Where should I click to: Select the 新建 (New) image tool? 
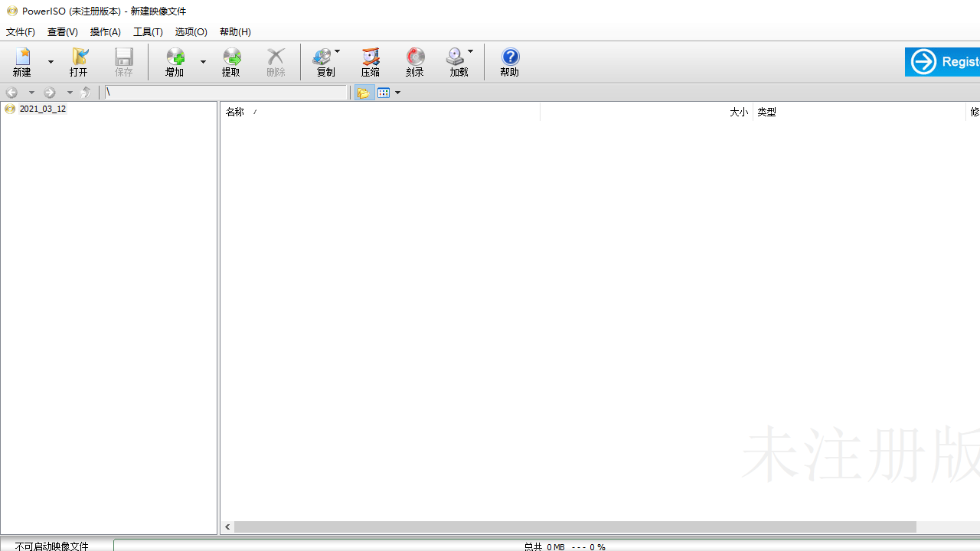pos(22,61)
